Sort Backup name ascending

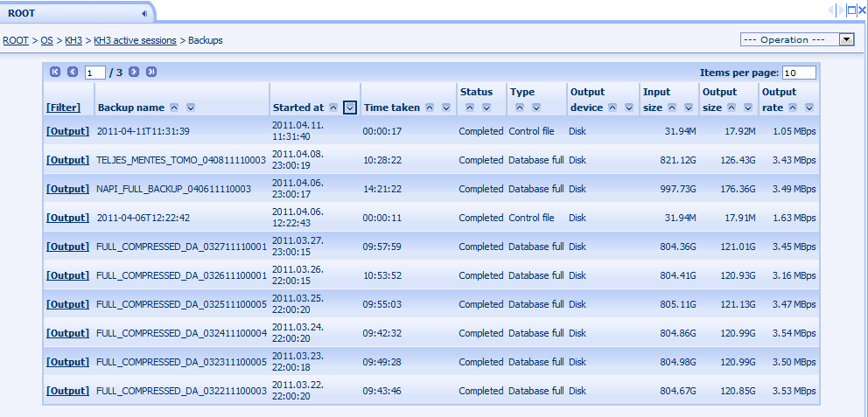174,108
